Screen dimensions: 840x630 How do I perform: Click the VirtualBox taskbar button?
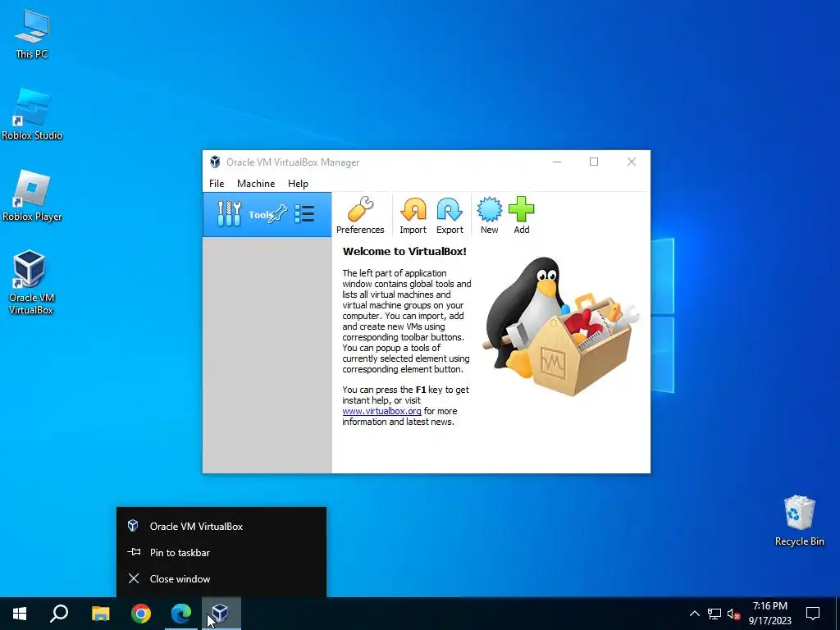click(x=221, y=614)
